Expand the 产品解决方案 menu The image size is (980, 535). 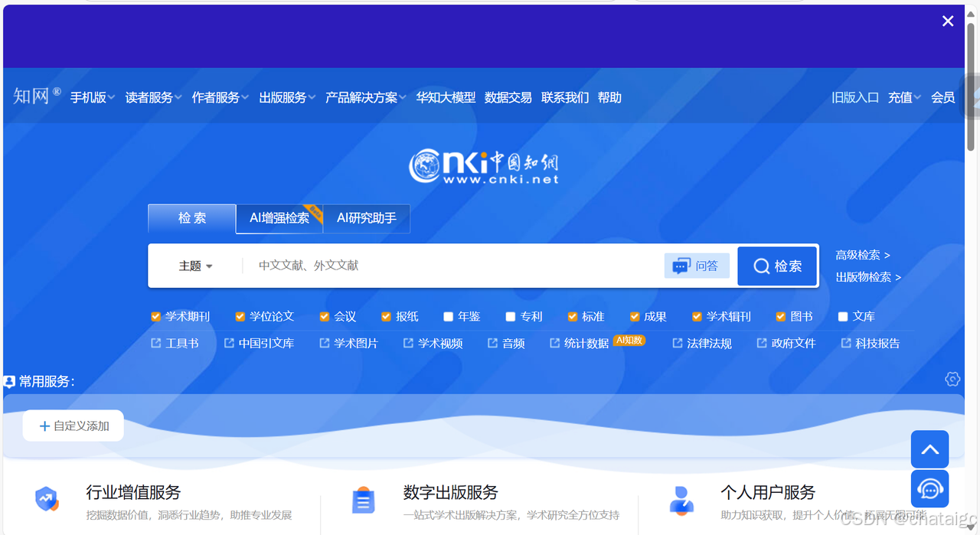366,97
